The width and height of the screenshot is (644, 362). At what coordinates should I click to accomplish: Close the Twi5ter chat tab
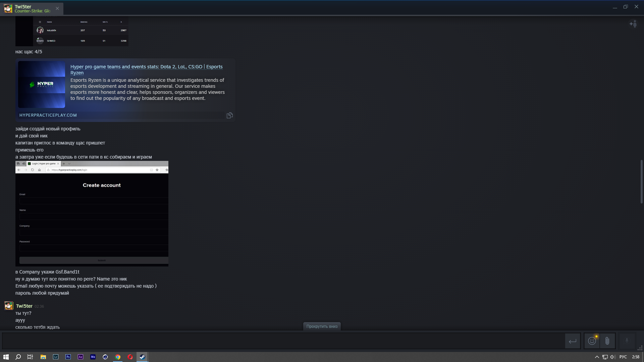click(x=57, y=8)
